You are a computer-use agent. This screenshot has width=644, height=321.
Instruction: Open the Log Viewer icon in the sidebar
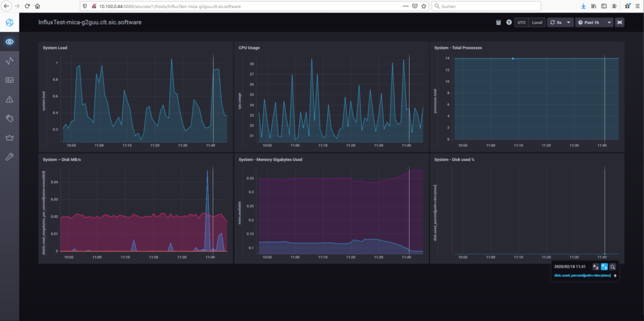(x=9, y=118)
